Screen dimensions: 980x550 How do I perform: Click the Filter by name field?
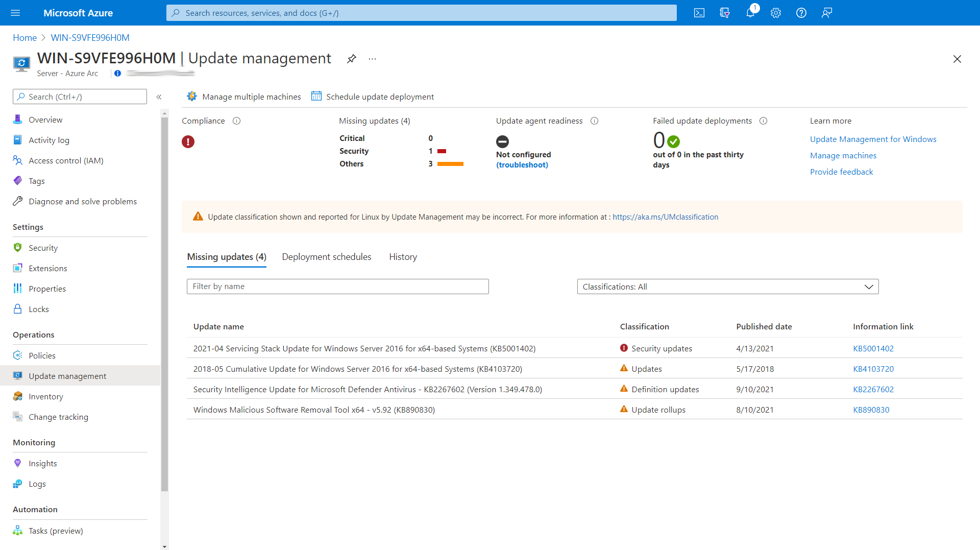pyautogui.click(x=337, y=286)
